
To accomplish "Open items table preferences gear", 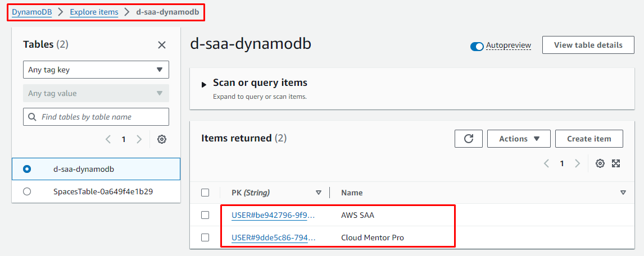I will tap(600, 163).
